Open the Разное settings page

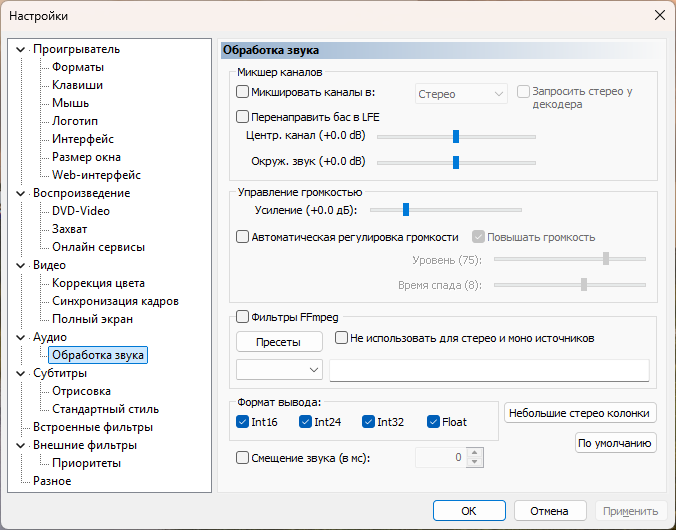click(x=52, y=481)
